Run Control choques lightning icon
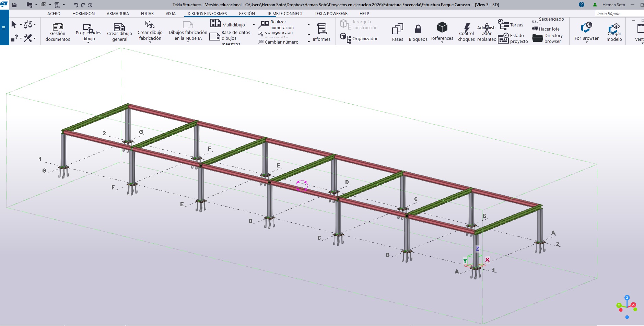 [x=467, y=28]
